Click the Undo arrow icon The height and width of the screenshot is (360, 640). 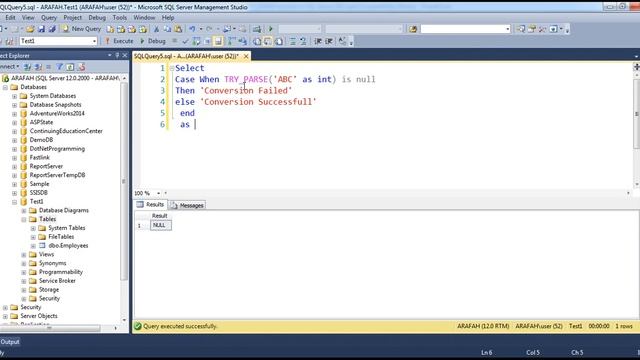click(x=192, y=29)
